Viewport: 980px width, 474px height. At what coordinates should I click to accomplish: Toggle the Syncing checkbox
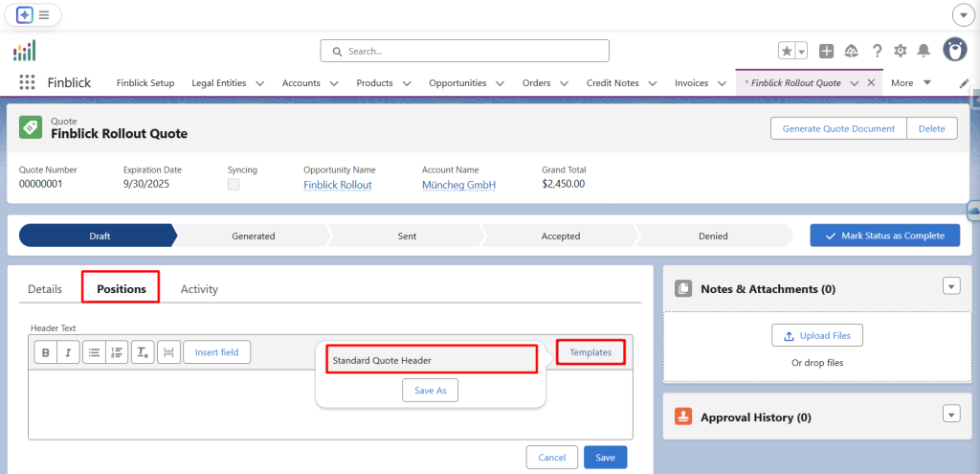[x=234, y=185]
